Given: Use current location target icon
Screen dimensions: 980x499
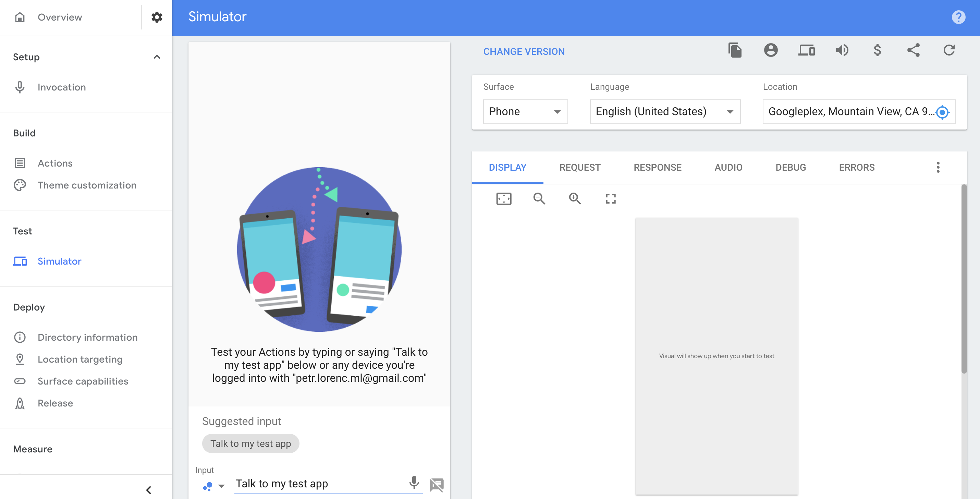Looking at the screenshot, I should 943,112.
